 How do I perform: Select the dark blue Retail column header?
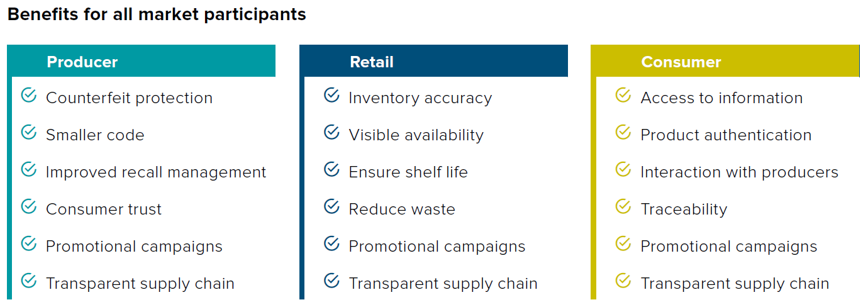point(433,61)
